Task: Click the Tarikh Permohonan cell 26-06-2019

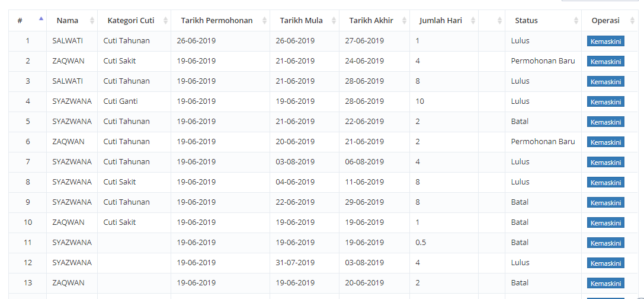Action: pyautogui.click(x=196, y=41)
